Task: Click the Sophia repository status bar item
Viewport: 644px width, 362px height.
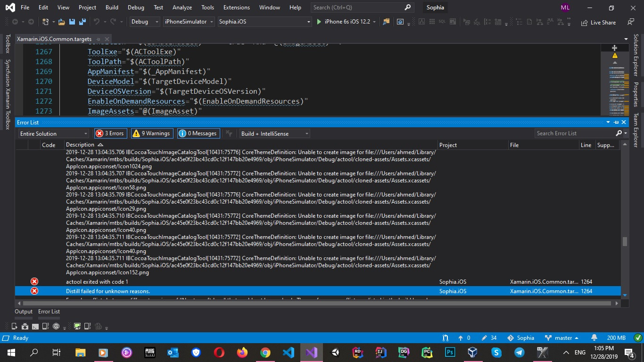Action: [x=520, y=338]
